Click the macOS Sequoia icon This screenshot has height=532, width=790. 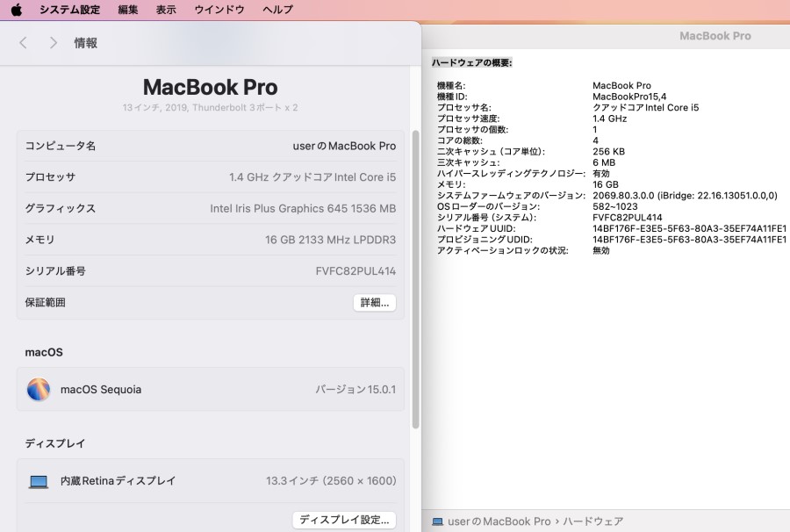[39, 390]
